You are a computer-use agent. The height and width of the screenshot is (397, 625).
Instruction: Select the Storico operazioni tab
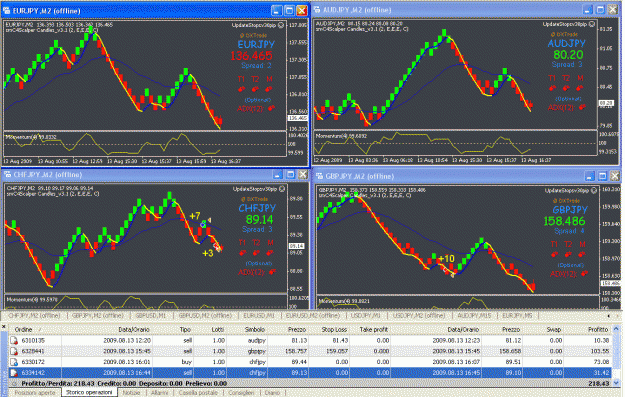(x=89, y=393)
